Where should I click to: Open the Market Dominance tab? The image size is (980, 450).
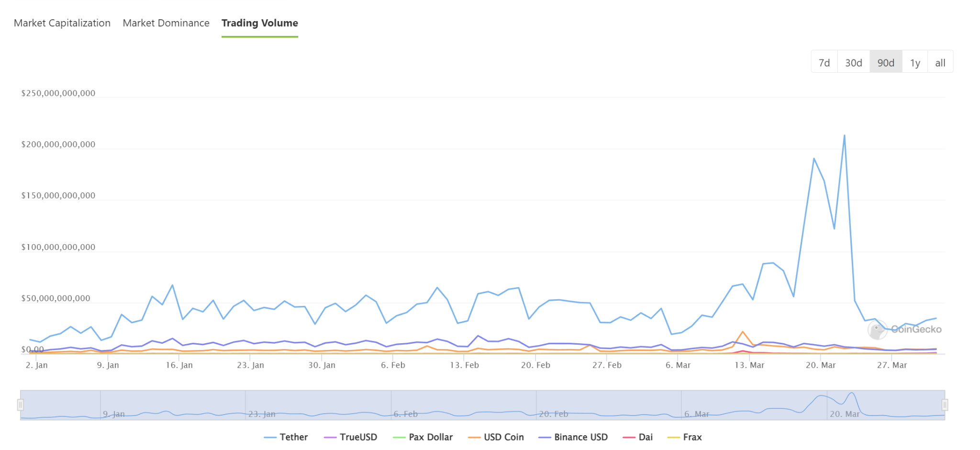[166, 23]
